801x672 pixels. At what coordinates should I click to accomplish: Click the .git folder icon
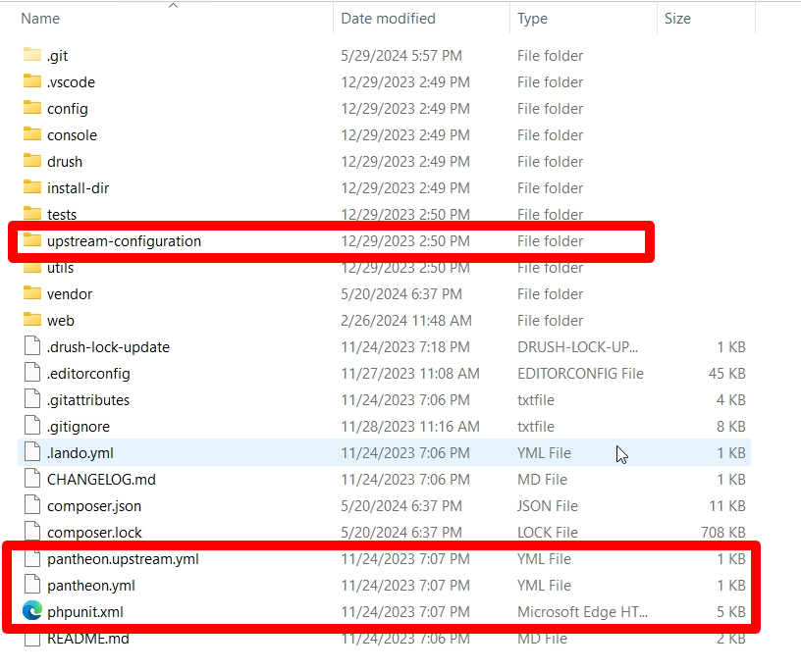[32, 55]
